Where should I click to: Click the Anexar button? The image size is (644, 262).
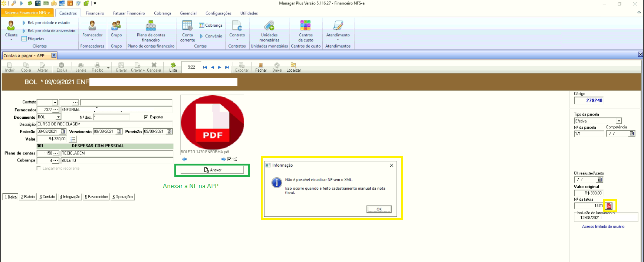212,170
